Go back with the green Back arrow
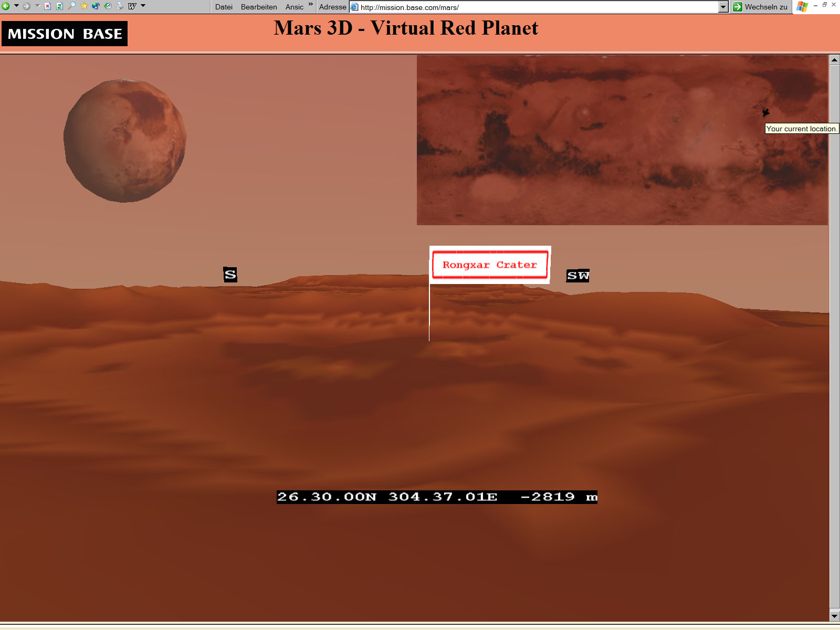Viewport: 840px width, 630px height. tap(6, 6)
